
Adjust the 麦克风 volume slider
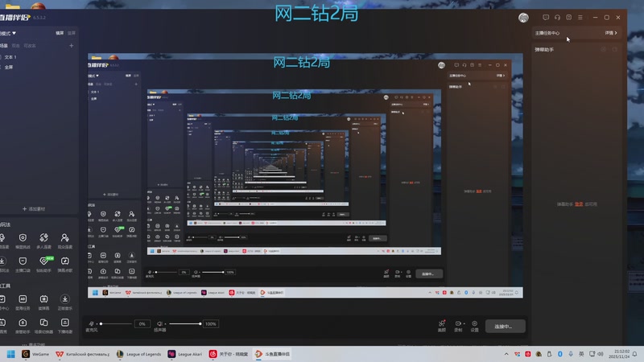116,324
